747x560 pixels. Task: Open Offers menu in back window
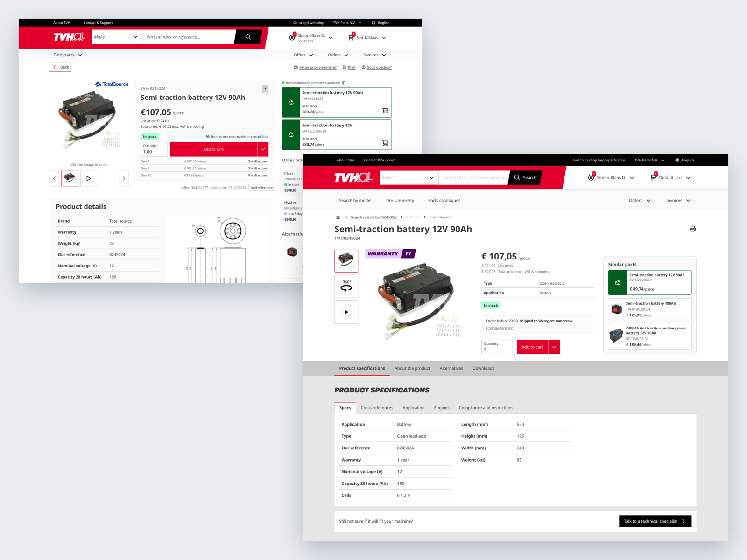303,55
